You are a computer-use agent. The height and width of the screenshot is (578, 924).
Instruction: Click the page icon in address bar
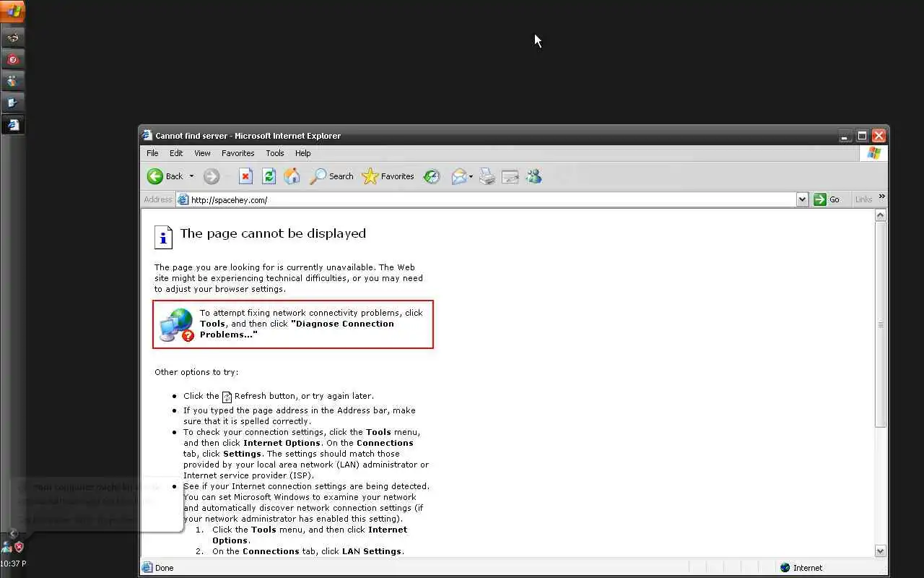(x=183, y=200)
